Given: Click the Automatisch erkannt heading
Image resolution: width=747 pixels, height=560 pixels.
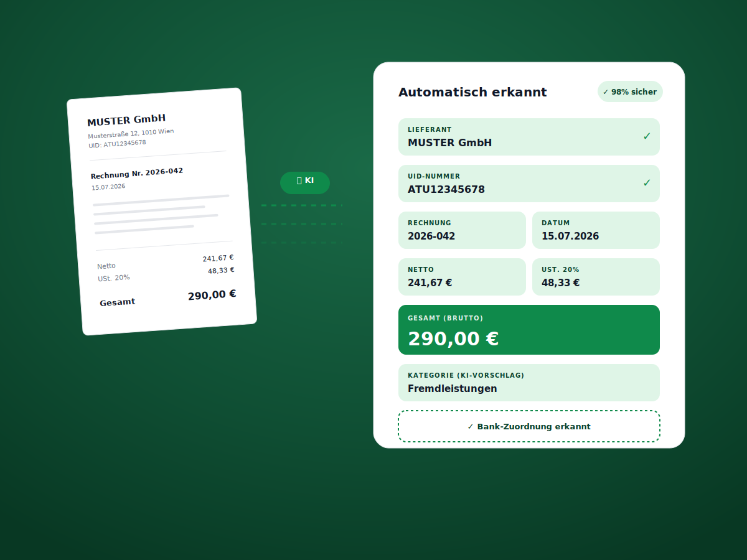Looking at the screenshot, I should tap(472, 92).
